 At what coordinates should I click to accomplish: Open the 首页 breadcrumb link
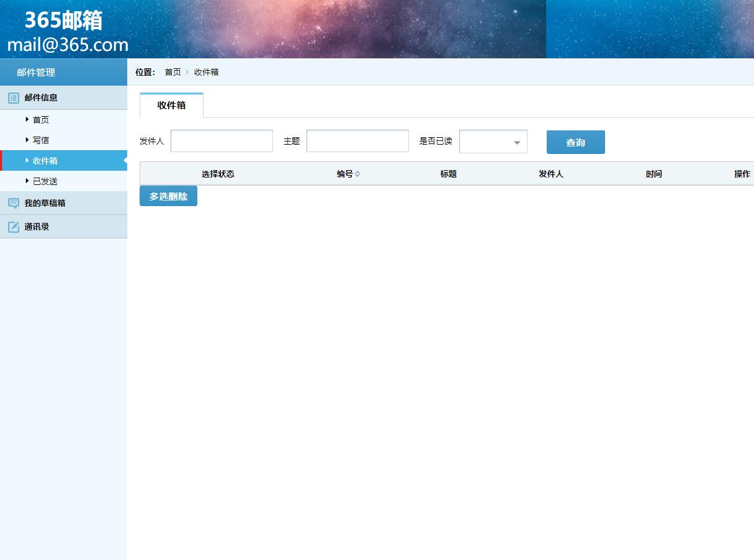[172, 72]
